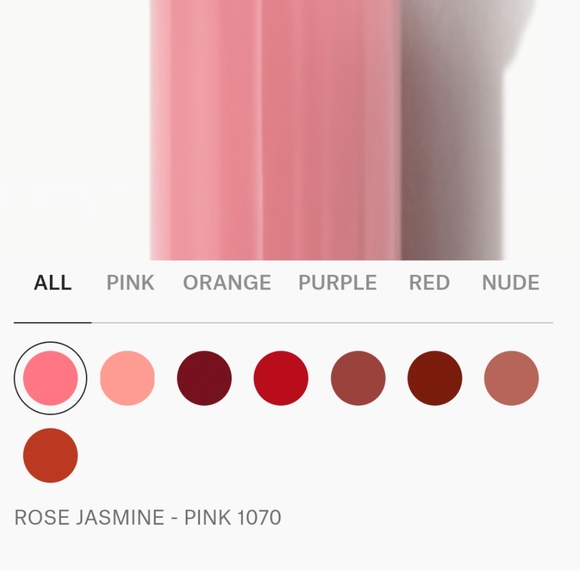
Task: Click the dark underline indicator below ALL
Action: click(x=53, y=323)
